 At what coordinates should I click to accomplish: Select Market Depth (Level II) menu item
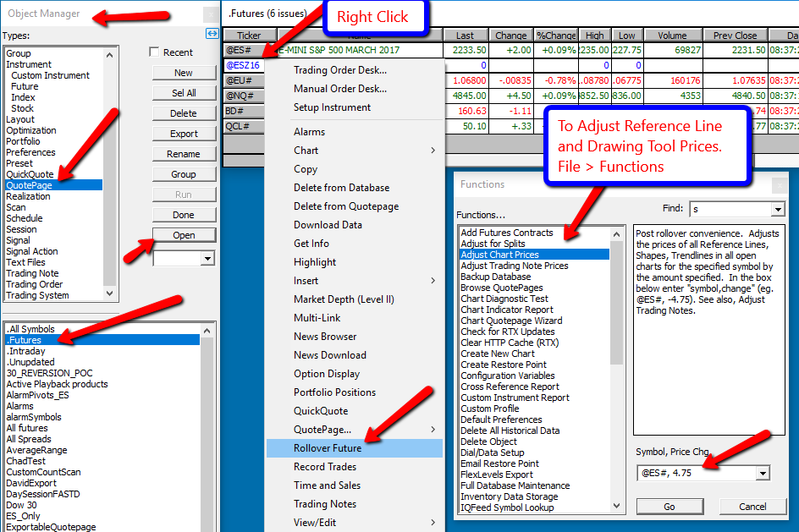[344, 299]
